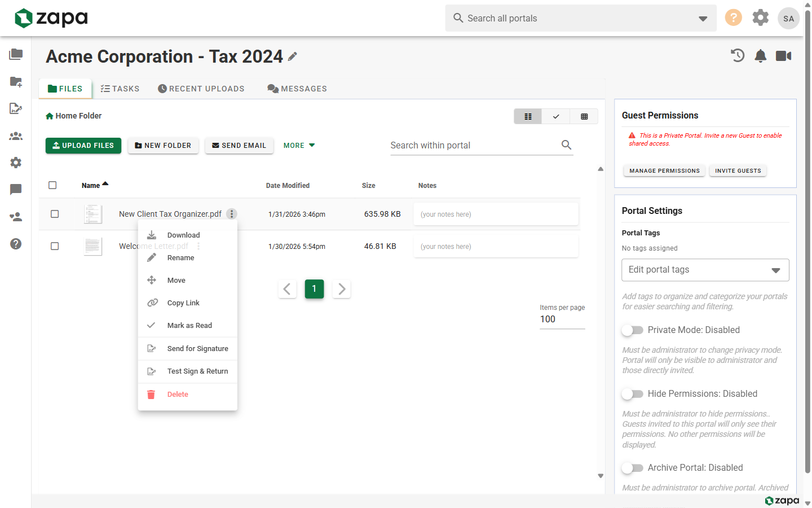This screenshot has width=812, height=508.
Task: Open the portals folder icon in sidebar
Action: coord(16,54)
